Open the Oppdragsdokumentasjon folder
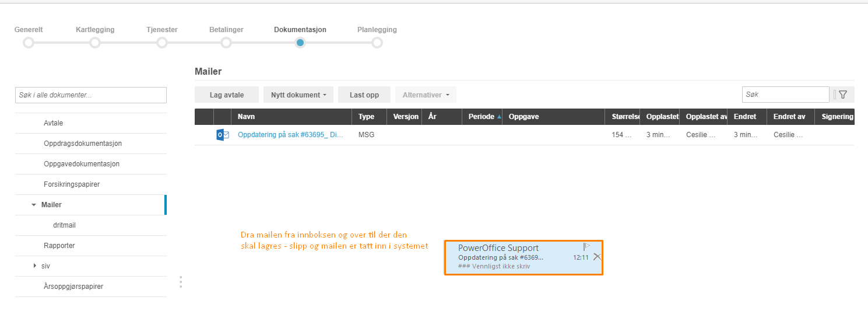Screen dimensions: 868x335 click(x=90, y=144)
